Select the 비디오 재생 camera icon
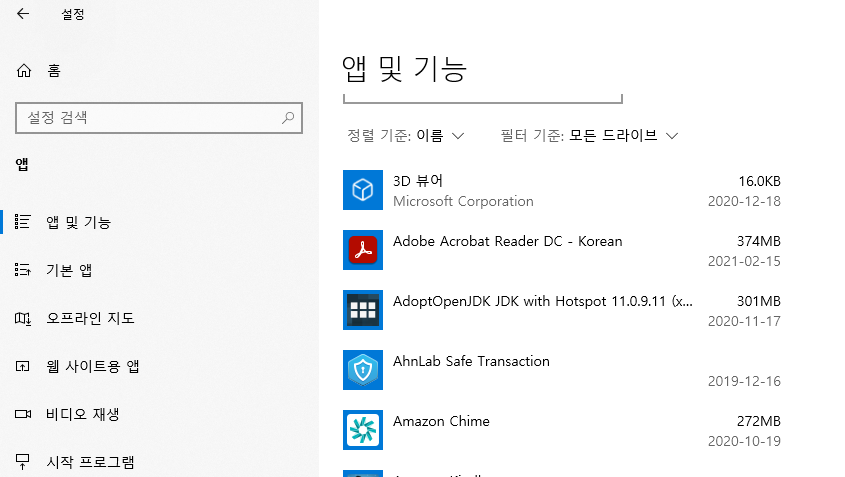This screenshot has height=477, width=845. click(x=23, y=414)
